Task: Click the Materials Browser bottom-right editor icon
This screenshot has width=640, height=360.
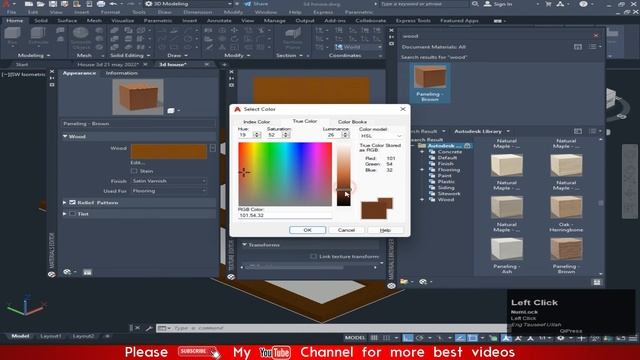Action: tap(597, 282)
